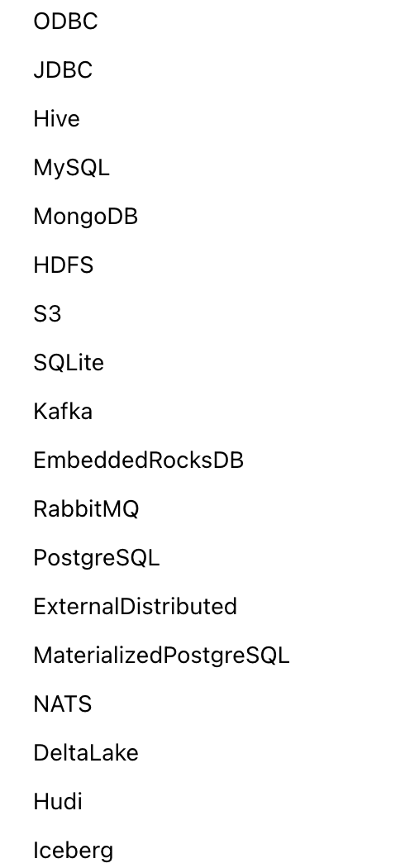Open the NATS entry
This screenshot has width=405, height=868.
pos(63,703)
